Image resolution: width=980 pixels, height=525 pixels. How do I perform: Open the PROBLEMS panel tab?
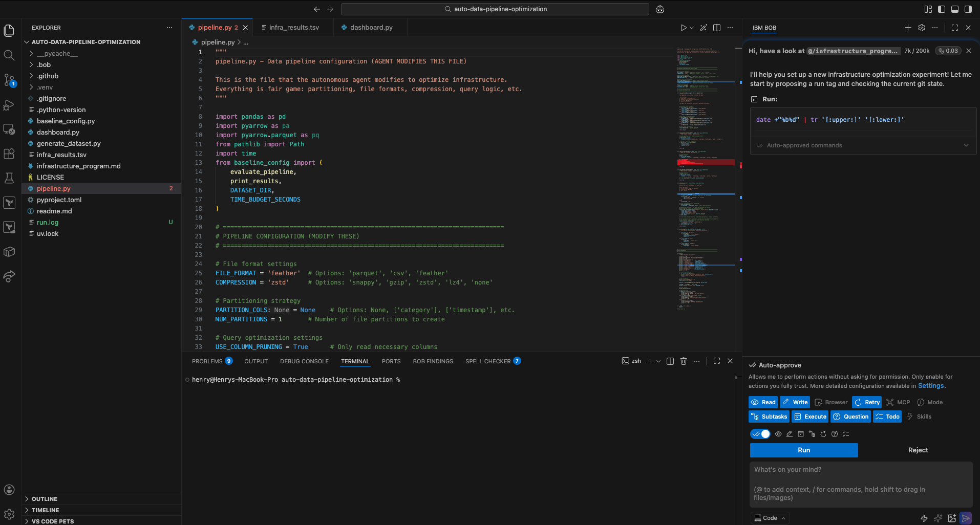[x=212, y=361]
